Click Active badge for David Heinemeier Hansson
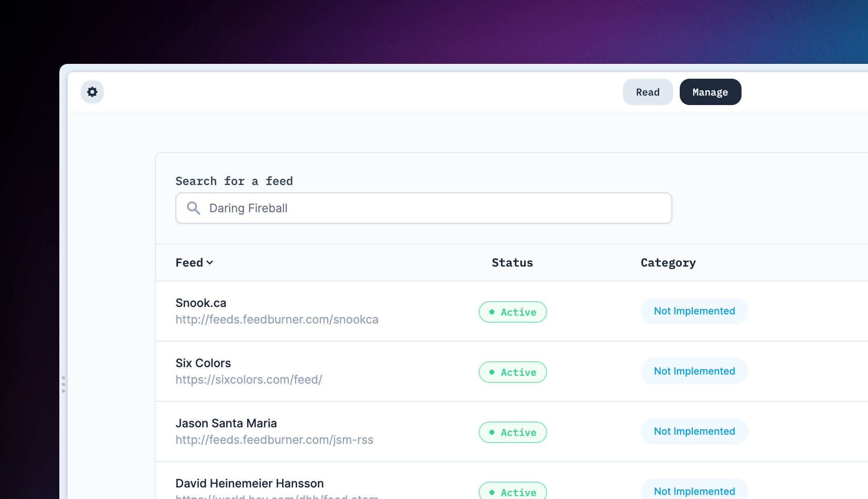This screenshot has width=868, height=499. [x=512, y=491]
